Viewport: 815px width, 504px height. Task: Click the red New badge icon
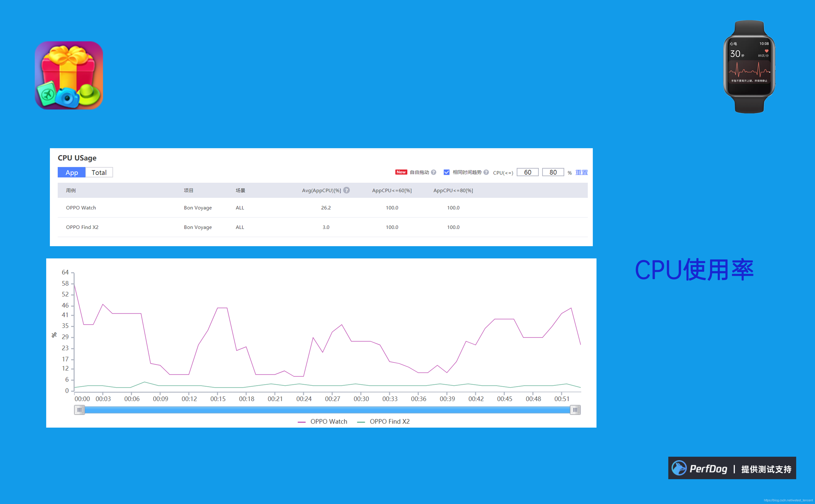401,172
